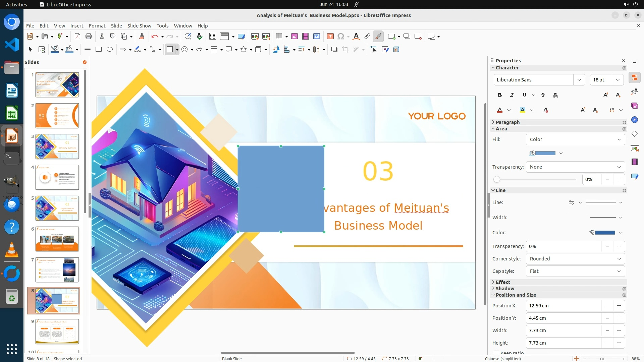Click the Crop Image tool icon

pos(345,50)
